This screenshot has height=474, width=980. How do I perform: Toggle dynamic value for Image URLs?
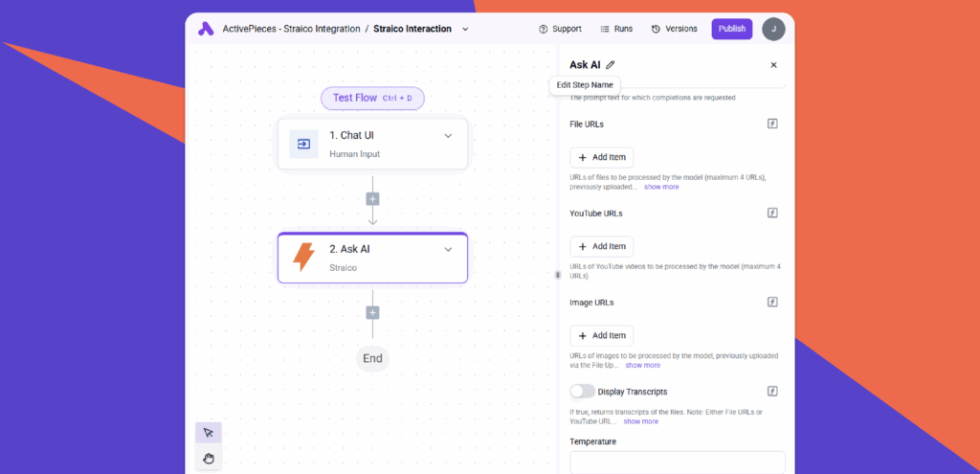772,302
